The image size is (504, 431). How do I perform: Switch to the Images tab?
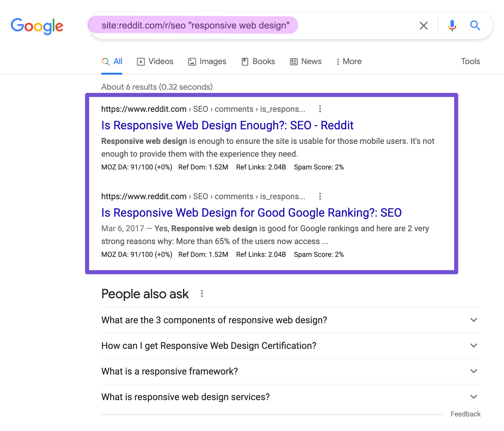pos(207,61)
